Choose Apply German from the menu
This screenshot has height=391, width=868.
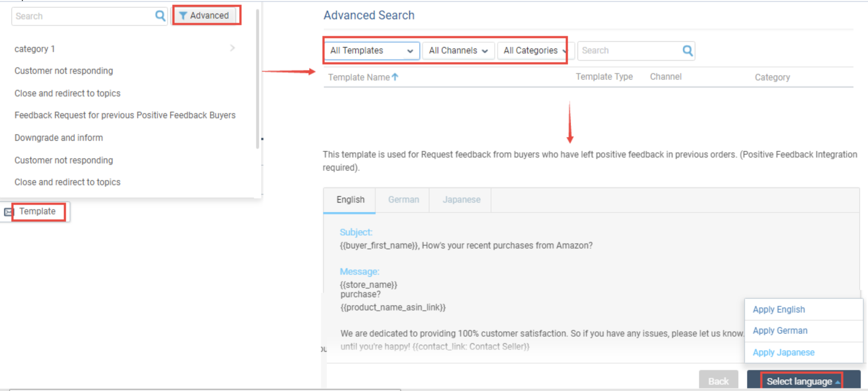780,330
